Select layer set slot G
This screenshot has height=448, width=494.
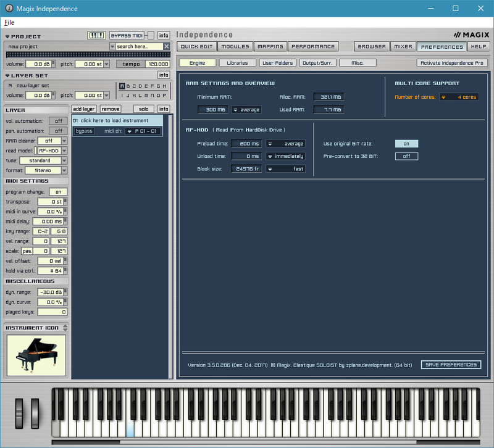click(158, 86)
